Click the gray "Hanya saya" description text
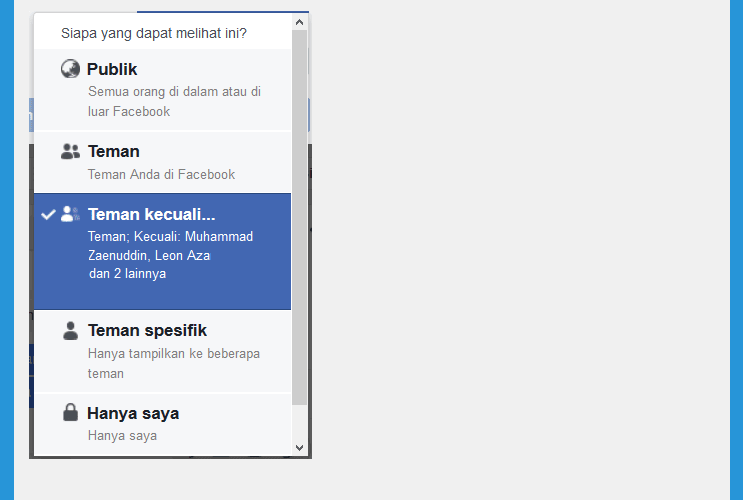Screen dimensions: 743x500 pyautogui.click(x=122, y=436)
